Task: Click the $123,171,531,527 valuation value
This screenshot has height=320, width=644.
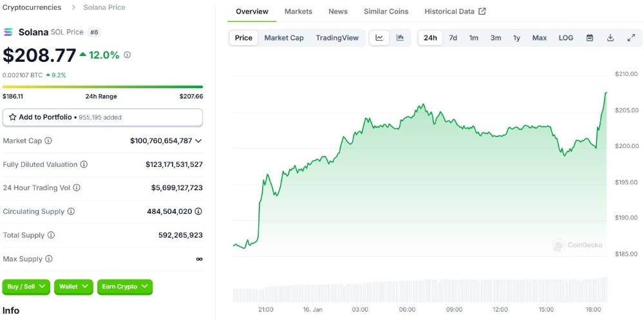Action: click(x=174, y=164)
